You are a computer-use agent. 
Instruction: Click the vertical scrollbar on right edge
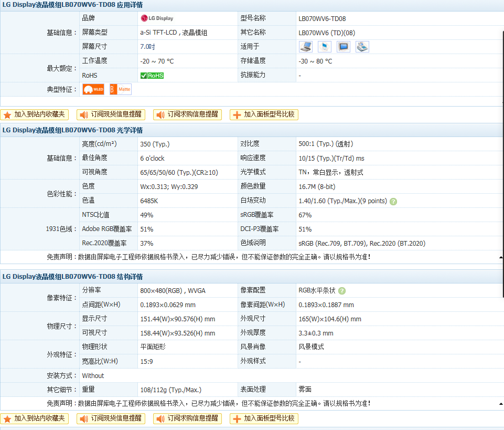503,164
